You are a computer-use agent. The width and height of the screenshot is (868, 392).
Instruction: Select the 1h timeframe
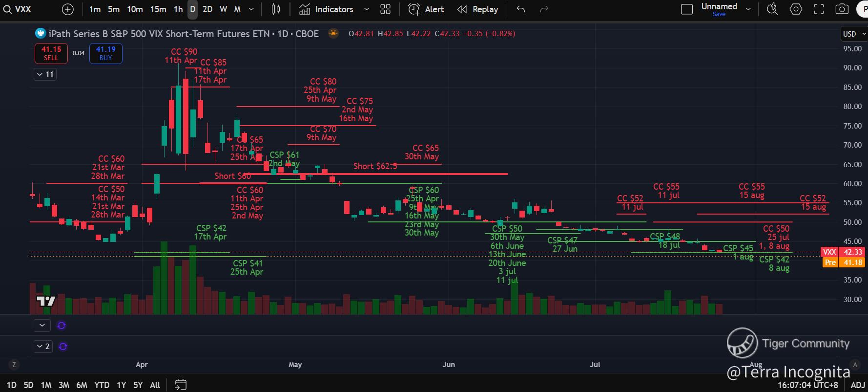178,9
